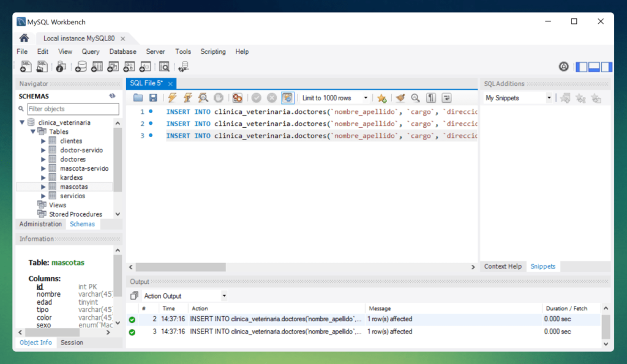Click the Home tab icon
The width and height of the screenshot is (627, 364).
click(24, 38)
